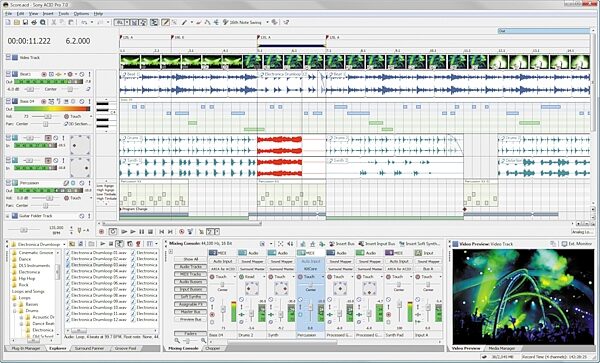Open the Draw tool dropdown arrow in toolbar
This screenshot has width=600, height=363.
click(192, 23)
